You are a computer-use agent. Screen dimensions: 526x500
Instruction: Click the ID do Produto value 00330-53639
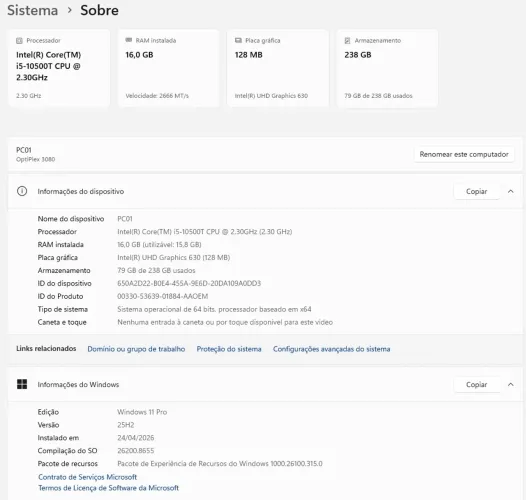pyautogui.click(x=163, y=296)
